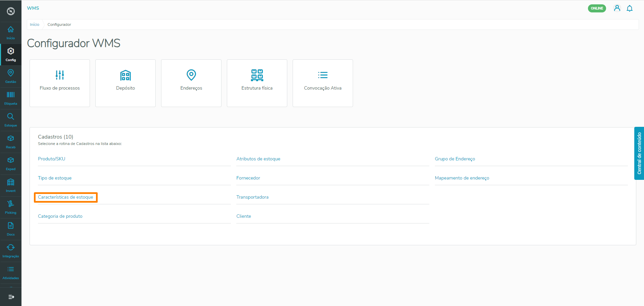644x306 pixels.
Task: Open Gestão in the sidebar
Action: (11, 76)
